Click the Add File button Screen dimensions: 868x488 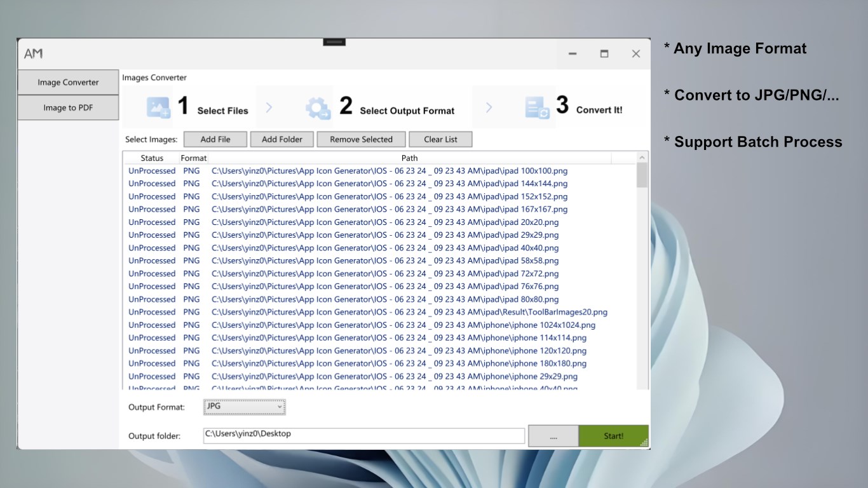click(x=215, y=139)
